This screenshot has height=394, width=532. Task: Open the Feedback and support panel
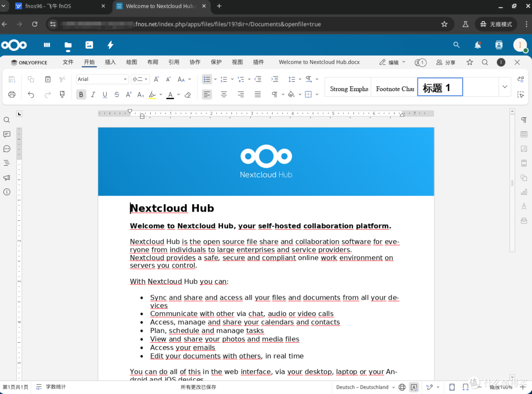tap(6, 178)
